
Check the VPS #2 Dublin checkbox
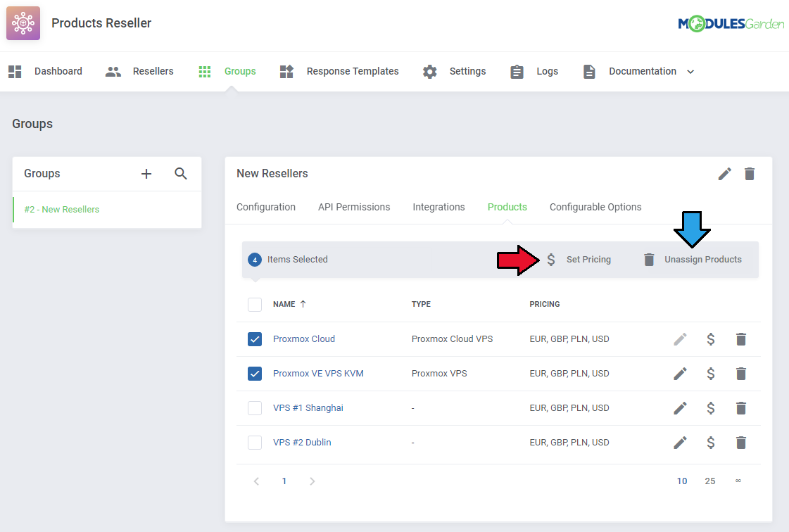(x=255, y=443)
